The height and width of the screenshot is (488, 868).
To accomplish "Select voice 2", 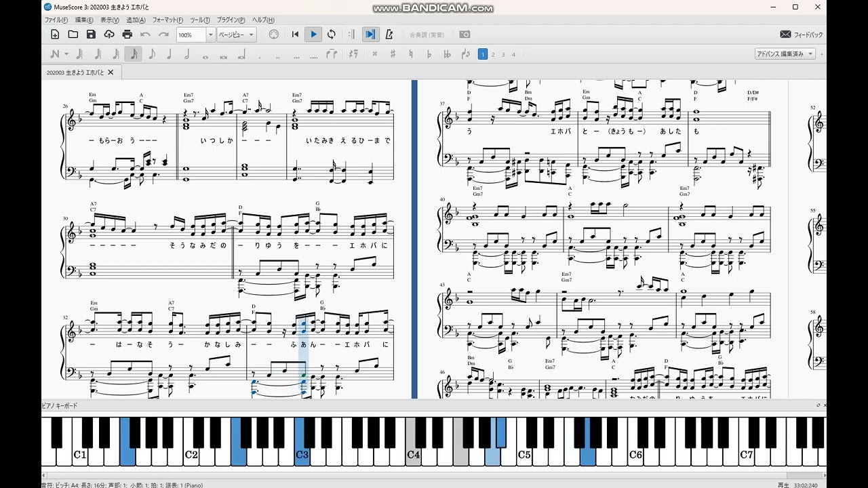I will (493, 54).
